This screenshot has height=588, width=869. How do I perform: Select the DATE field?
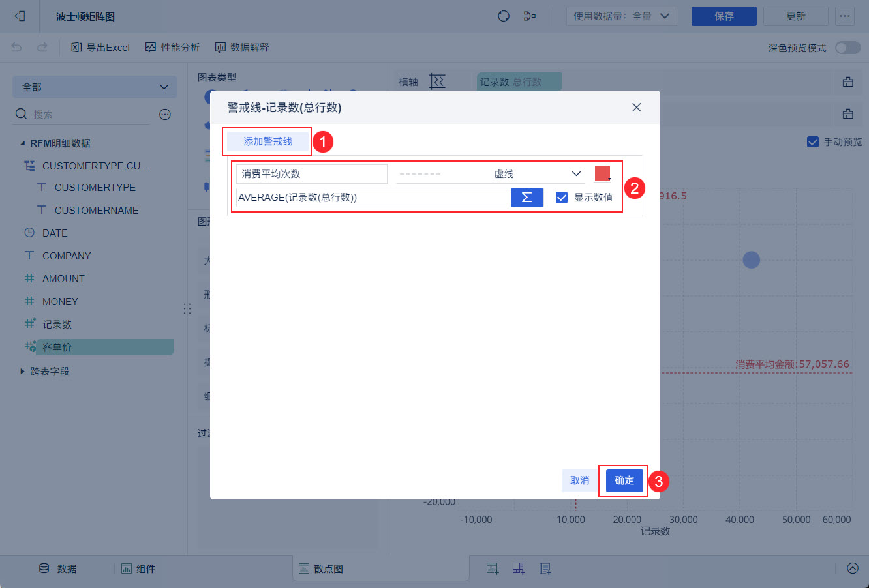point(55,233)
